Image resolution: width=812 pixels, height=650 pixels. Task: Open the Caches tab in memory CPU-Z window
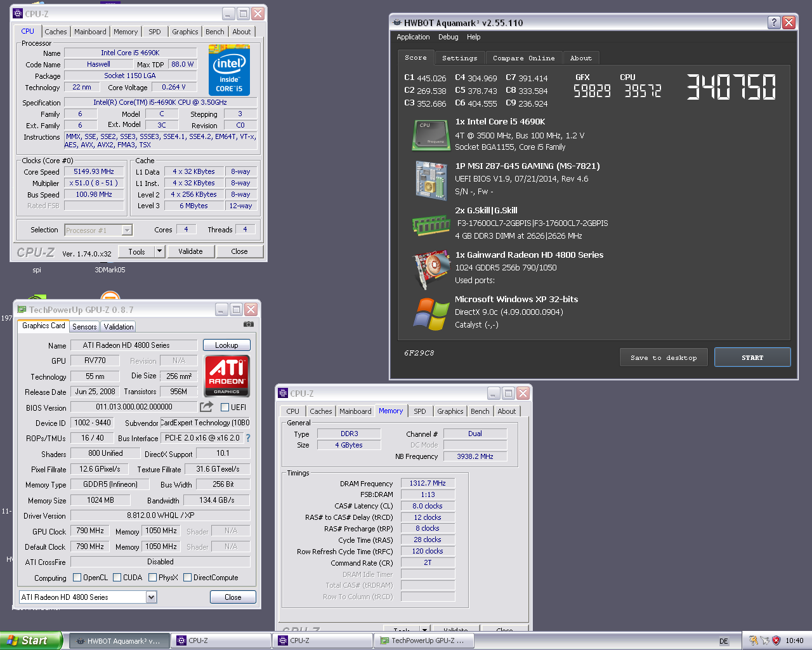[320, 411]
